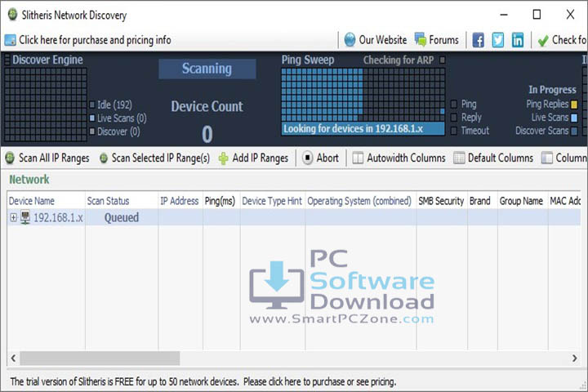
Task: Click the Scan Selected IP Range(s) icon
Action: coord(104,158)
